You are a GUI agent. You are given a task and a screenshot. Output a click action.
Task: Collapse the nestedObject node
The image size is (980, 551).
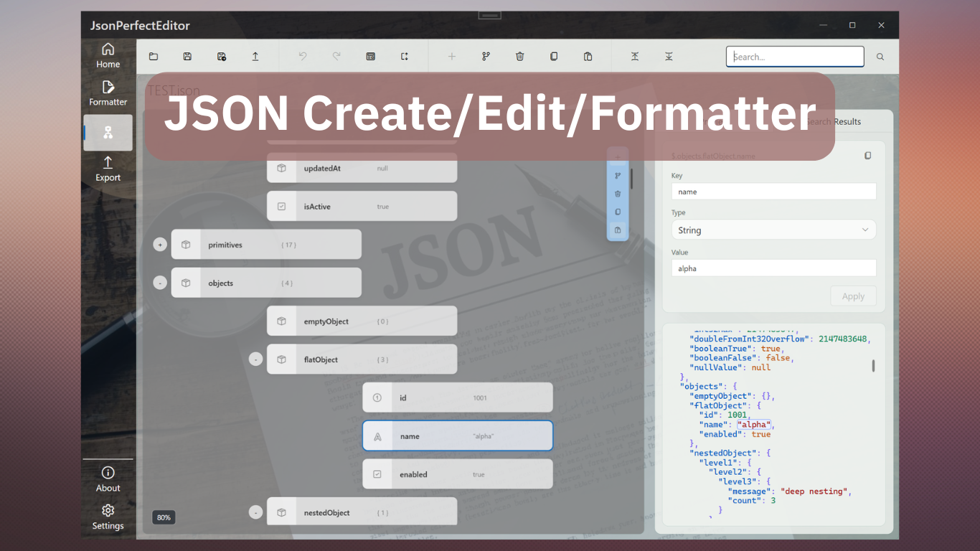(x=255, y=512)
